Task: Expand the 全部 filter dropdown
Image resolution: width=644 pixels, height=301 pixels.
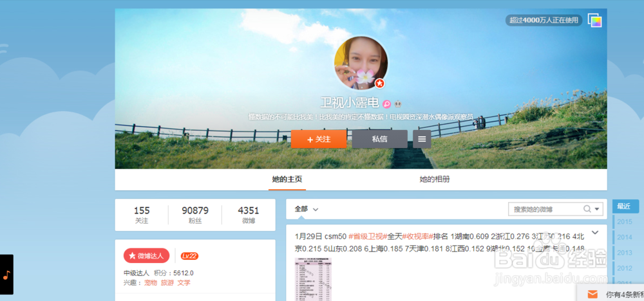Action: (307, 209)
